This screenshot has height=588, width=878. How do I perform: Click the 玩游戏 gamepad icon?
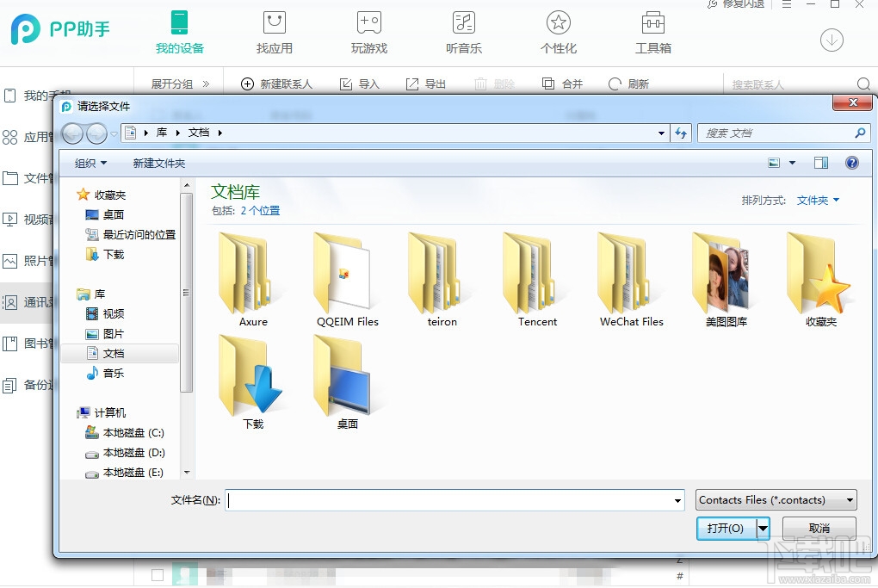tap(368, 23)
